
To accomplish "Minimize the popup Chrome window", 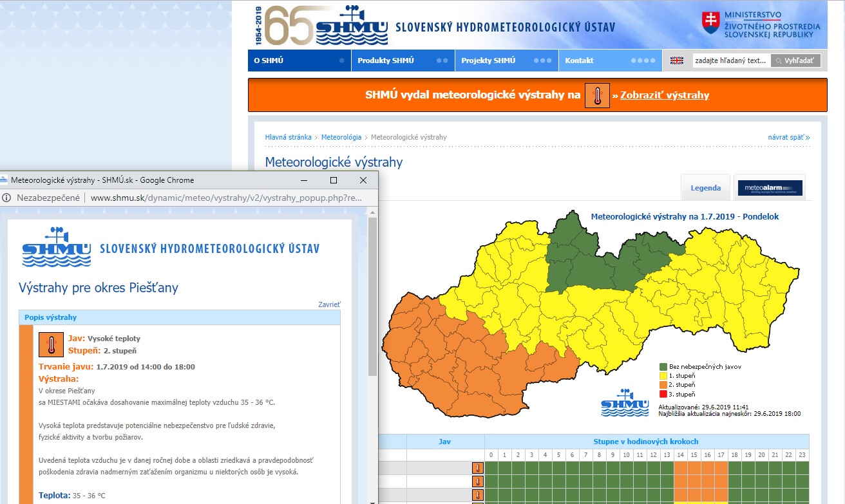I will [x=304, y=180].
